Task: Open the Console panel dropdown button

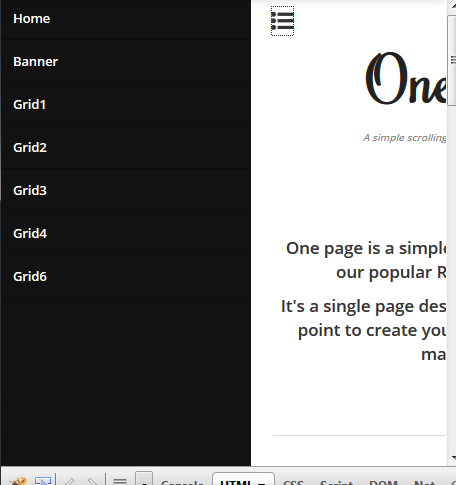Action: (144, 479)
